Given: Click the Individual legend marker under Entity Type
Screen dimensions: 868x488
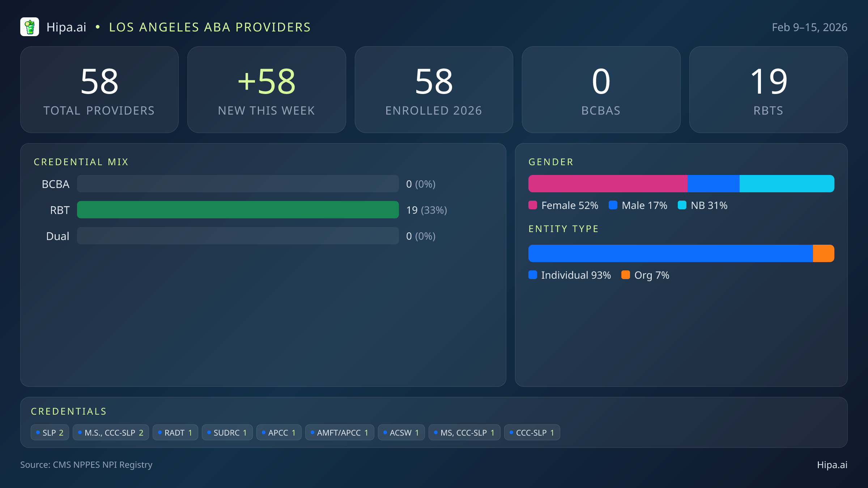Looking at the screenshot, I should pyautogui.click(x=533, y=275).
